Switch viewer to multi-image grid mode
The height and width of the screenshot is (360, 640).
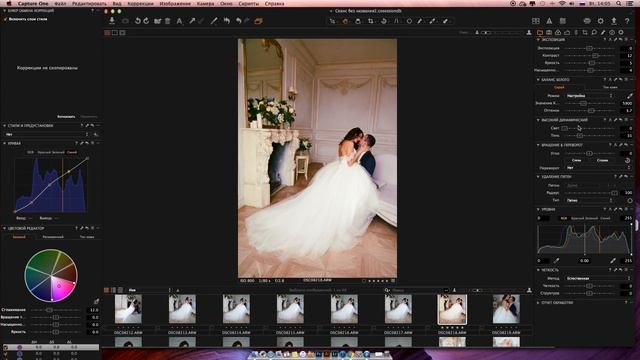coord(107,32)
